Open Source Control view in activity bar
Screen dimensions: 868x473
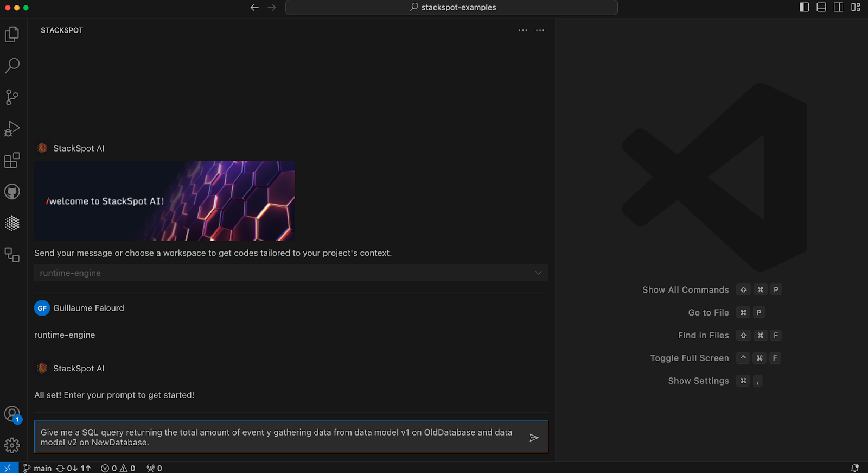tap(12, 97)
